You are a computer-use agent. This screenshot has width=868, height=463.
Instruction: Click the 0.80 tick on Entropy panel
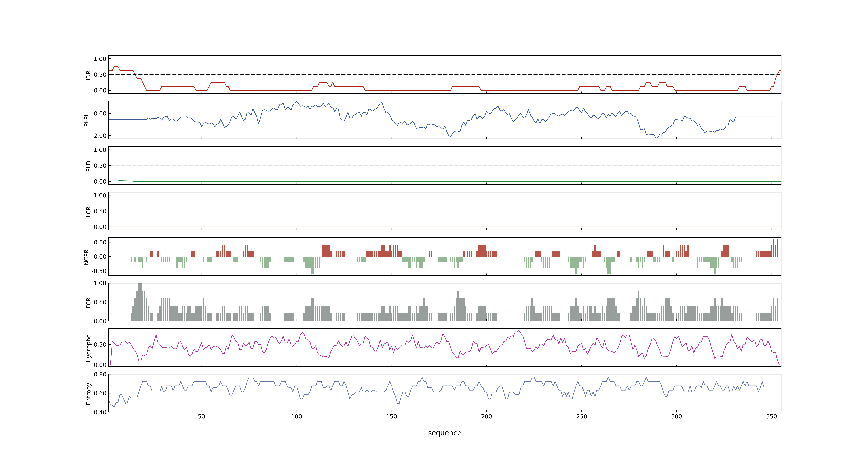click(100, 374)
